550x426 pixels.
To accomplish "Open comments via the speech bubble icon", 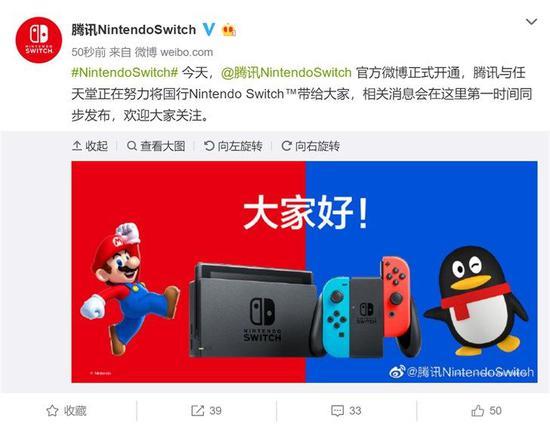I will pyautogui.click(x=337, y=411).
